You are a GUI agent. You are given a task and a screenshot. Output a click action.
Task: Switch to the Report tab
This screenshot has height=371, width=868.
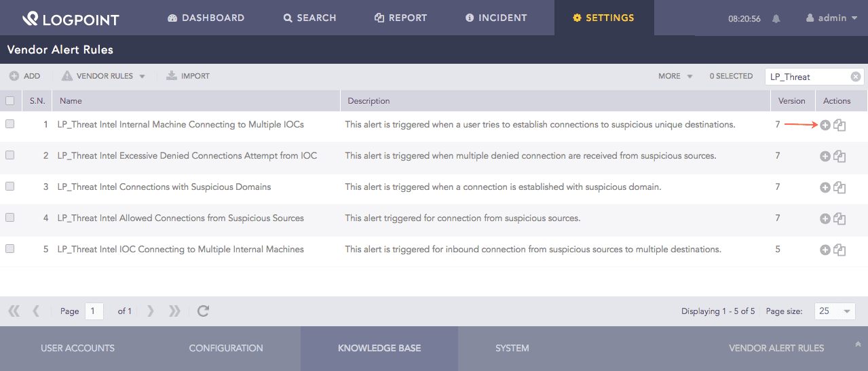[x=400, y=18]
